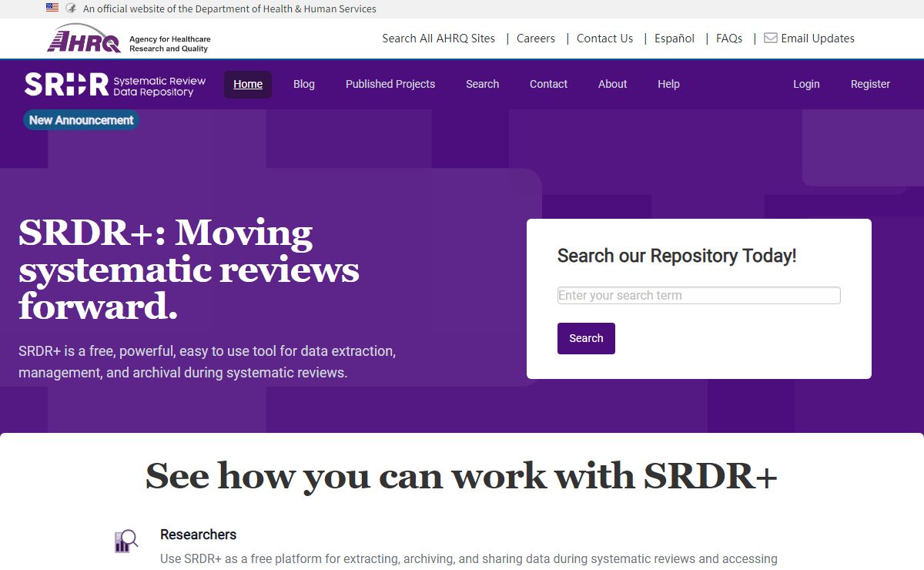Open Published Projects in the navigation

[x=390, y=85]
